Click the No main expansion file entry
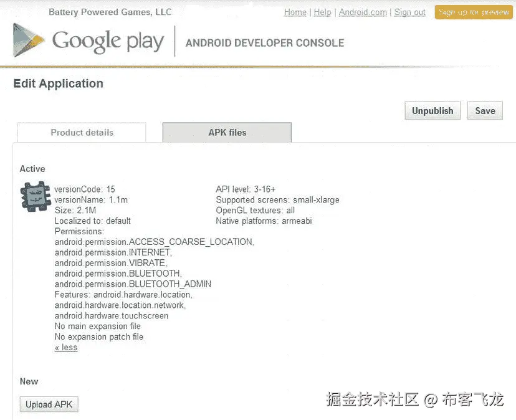This screenshot has height=420, width=516. coord(97,326)
